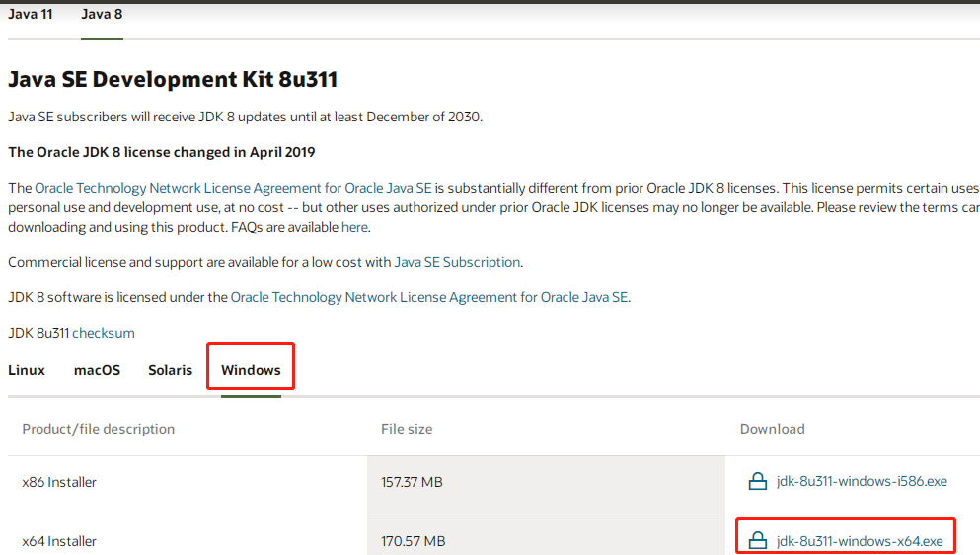Click the x64 Installer row label
This screenshot has height=555, width=980.
(59, 541)
